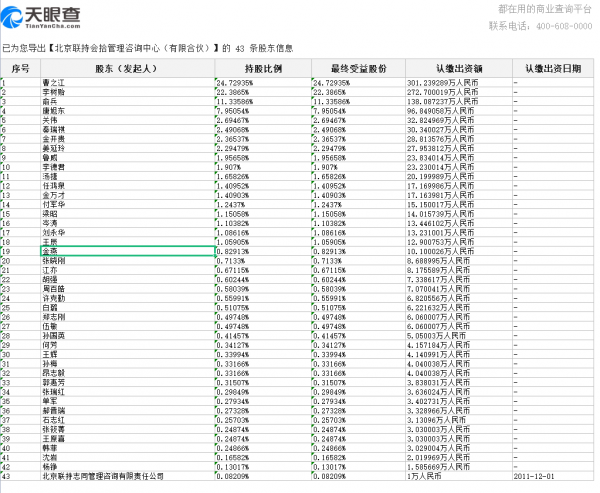Select the 持股比例 column header
This screenshot has height=493, width=600.
[x=263, y=69]
